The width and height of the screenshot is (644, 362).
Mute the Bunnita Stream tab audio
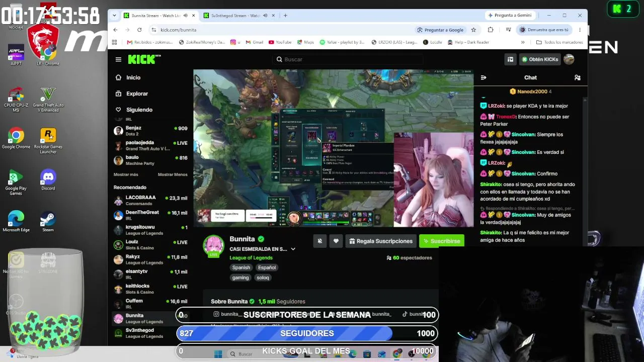tap(186, 16)
